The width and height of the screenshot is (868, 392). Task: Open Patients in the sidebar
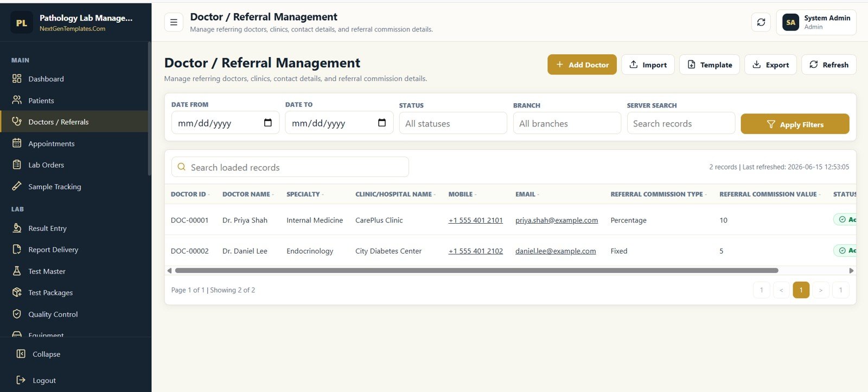tap(74, 100)
